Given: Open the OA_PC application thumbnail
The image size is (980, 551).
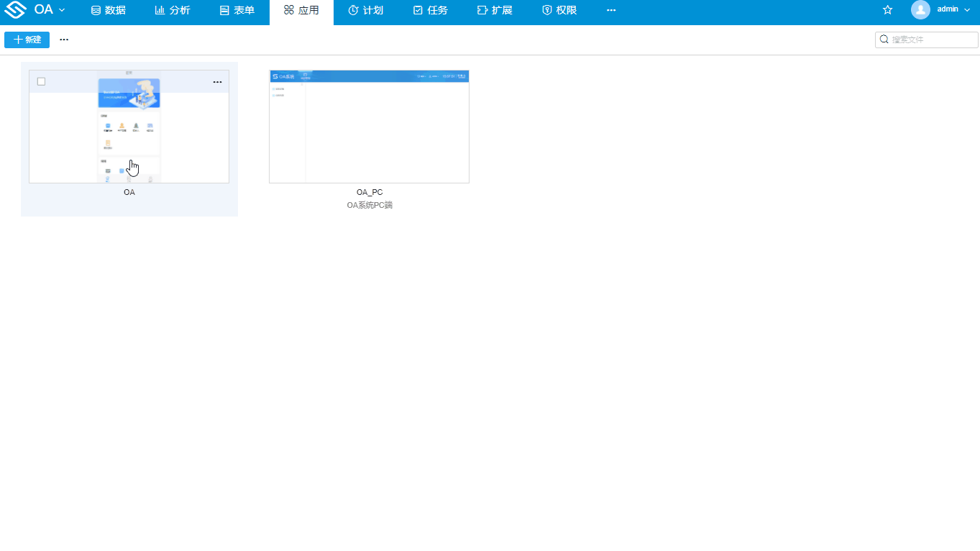Looking at the screenshot, I should [x=369, y=127].
